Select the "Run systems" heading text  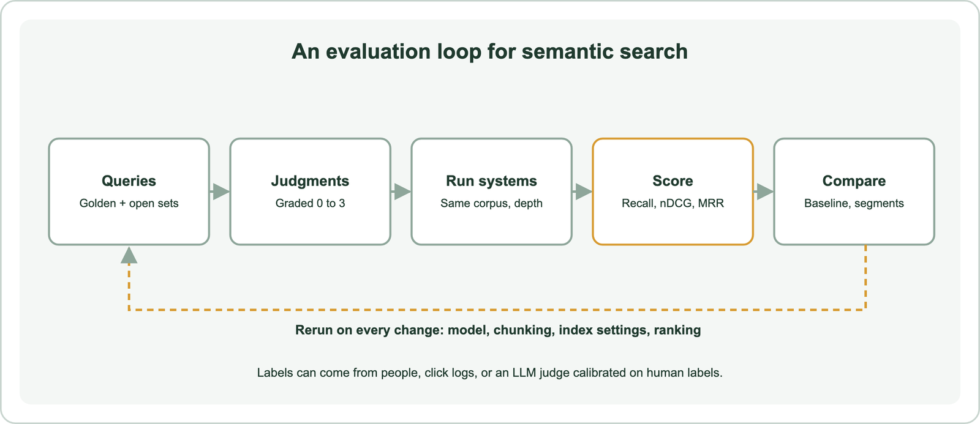(x=491, y=181)
